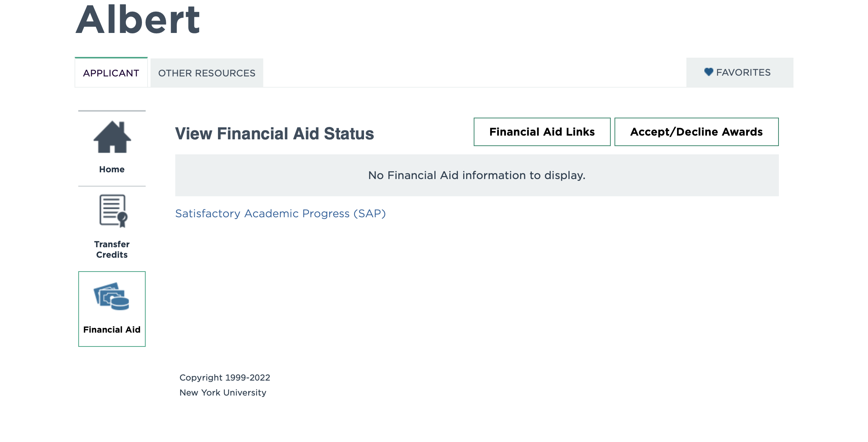Open the Satisfactory Academic Progress (SAP) link
This screenshot has height=442, width=868.
coord(280,214)
